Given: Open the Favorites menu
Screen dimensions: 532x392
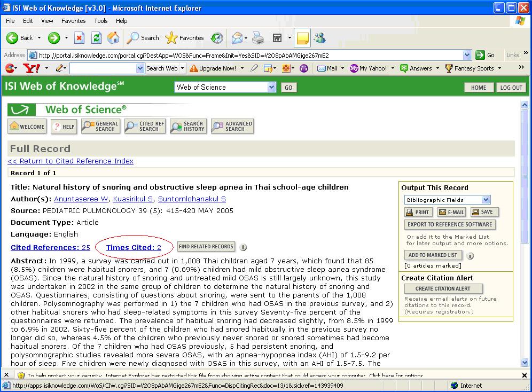Looking at the screenshot, I should (x=74, y=21).
